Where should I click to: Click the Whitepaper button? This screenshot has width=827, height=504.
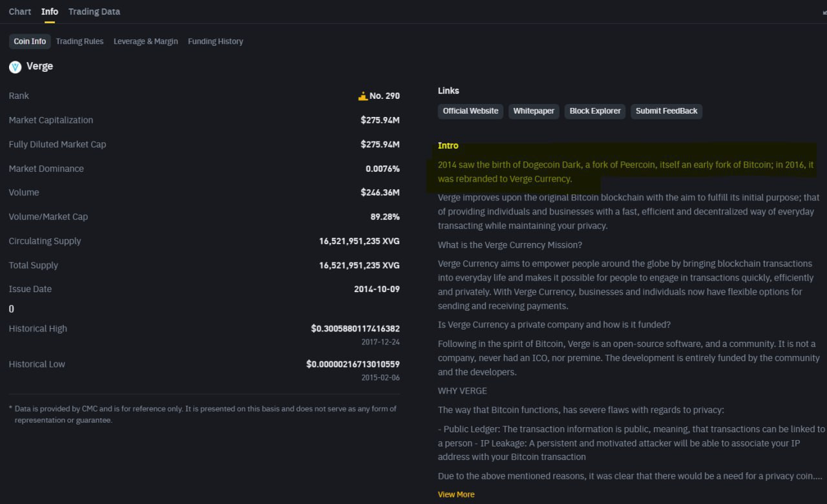click(534, 111)
